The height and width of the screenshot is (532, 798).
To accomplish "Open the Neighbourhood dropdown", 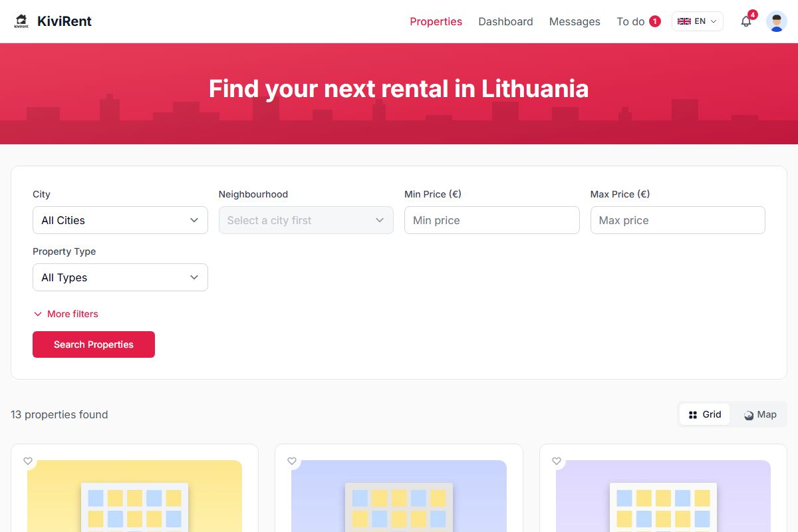I will (x=306, y=220).
